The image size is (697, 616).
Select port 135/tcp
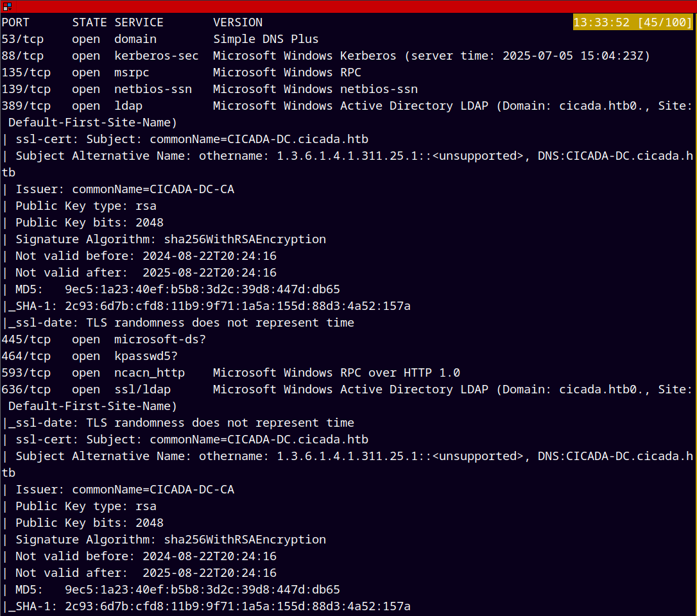[26, 73]
